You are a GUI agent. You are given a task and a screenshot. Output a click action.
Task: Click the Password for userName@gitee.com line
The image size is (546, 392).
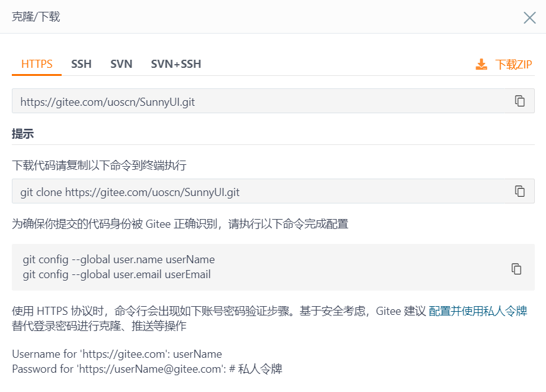click(147, 369)
